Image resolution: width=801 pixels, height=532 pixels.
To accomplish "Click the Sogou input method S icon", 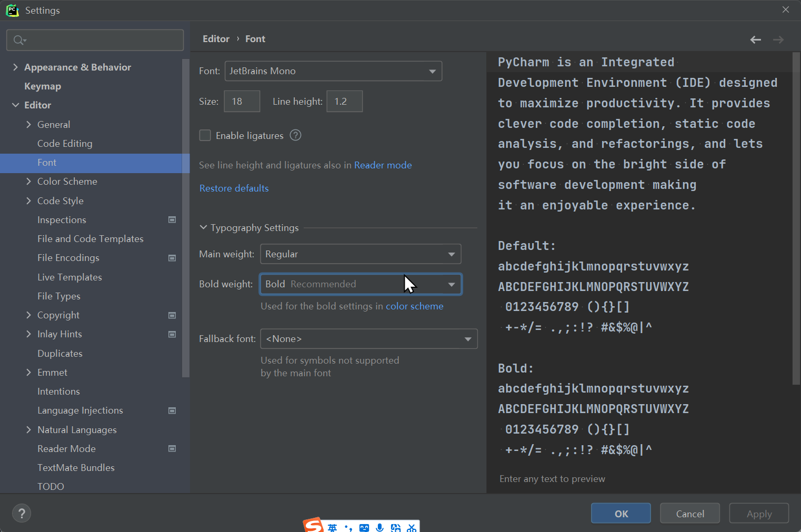I will coord(313,525).
